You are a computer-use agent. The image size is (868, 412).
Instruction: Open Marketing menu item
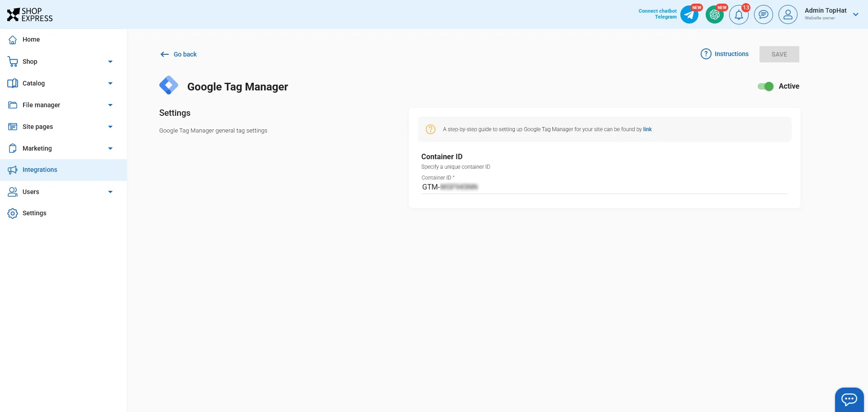[63, 148]
